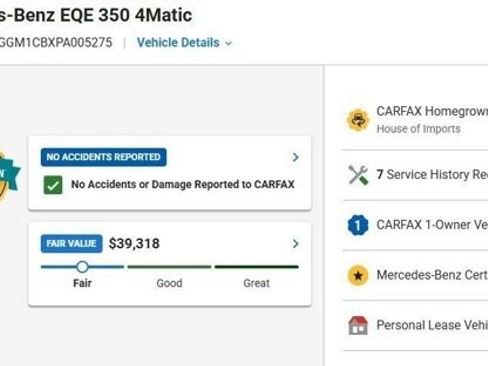Click the CARFAX shield ribbon badge
Screen dimensions: 488x366
pyautogui.click(x=9, y=175)
